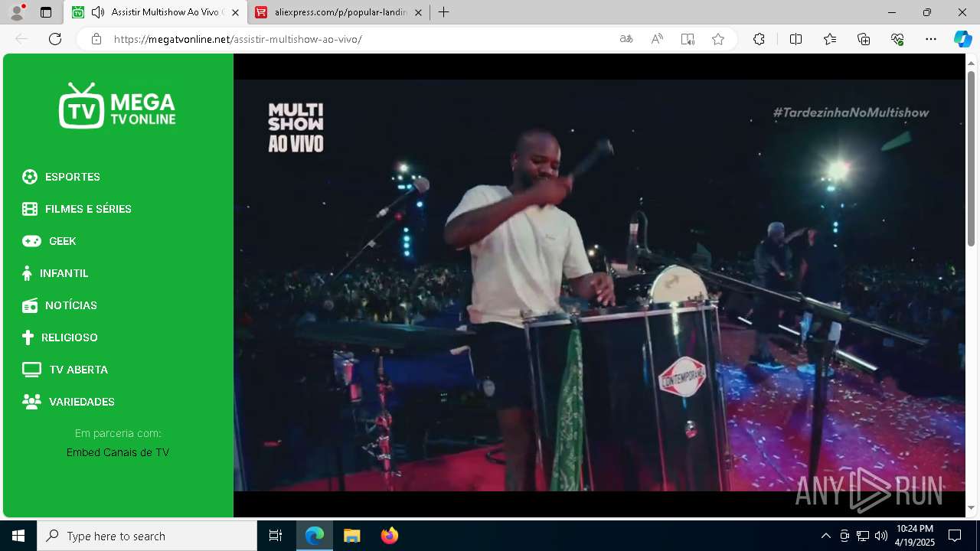Click the page vertical scrollbar thumb

click(971, 158)
